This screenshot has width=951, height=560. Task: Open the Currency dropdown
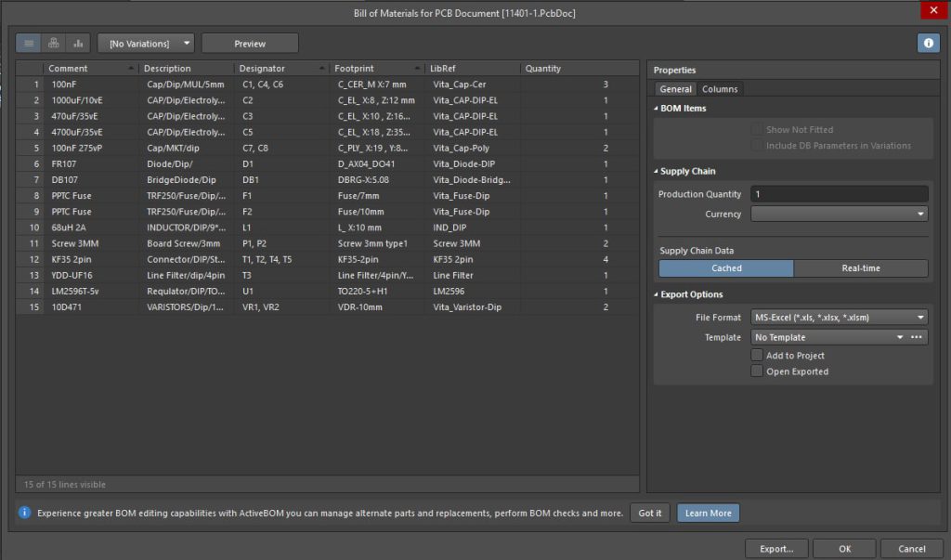(x=839, y=215)
